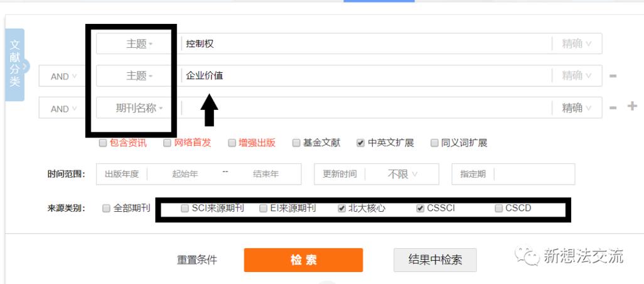This screenshot has height=284, width=644.
Task: Click the 起始年 start year field
Action: (x=185, y=174)
